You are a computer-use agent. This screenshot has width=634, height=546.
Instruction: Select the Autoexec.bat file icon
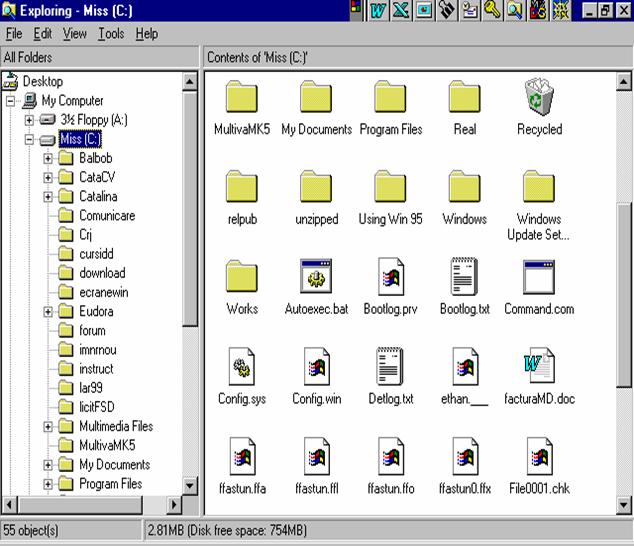click(315, 278)
